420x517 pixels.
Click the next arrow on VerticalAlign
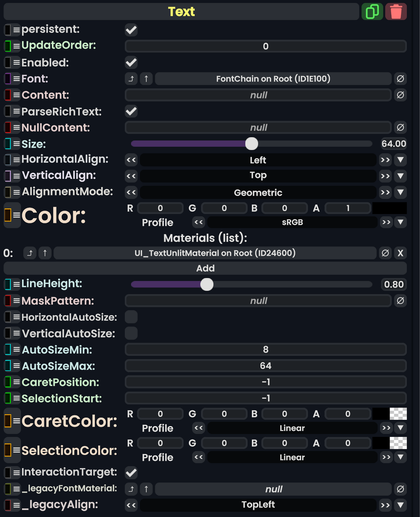[385, 176]
